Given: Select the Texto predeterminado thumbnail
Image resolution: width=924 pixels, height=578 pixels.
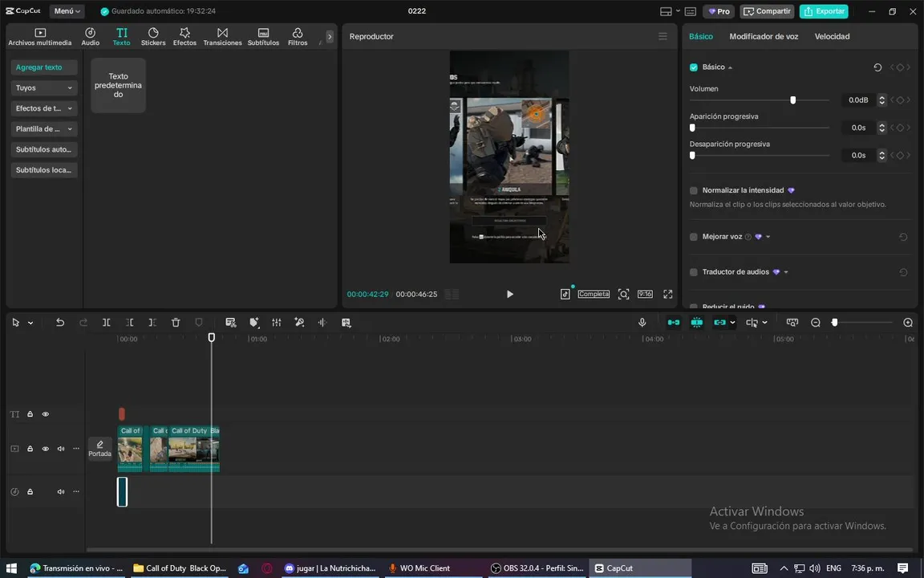Looking at the screenshot, I should (x=119, y=86).
